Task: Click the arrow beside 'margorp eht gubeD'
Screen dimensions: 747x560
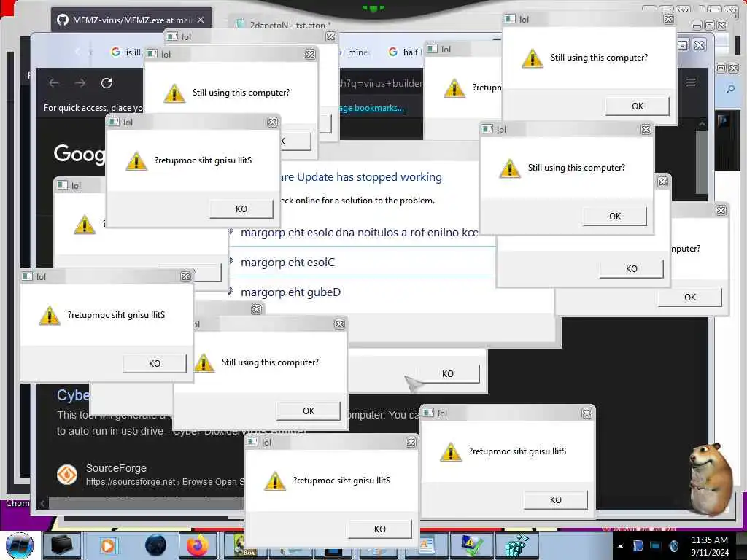Action: [x=231, y=290]
